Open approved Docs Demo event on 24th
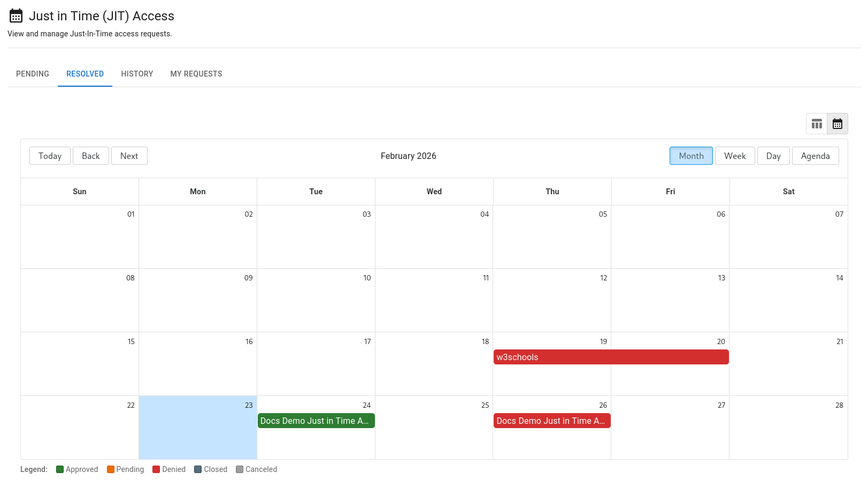Viewport: 868px width, 495px height. [x=316, y=421]
